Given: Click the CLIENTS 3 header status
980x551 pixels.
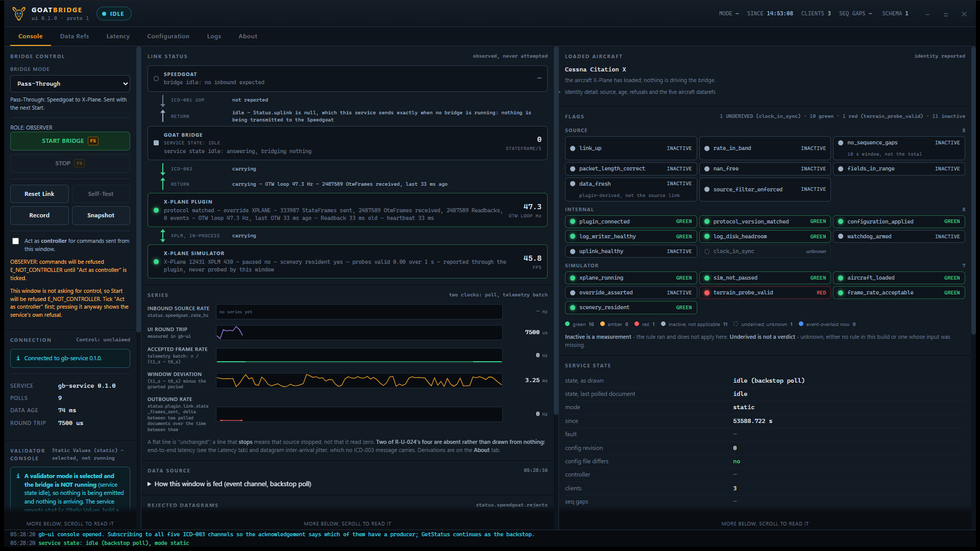Looking at the screenshot, I should [816, 14].
